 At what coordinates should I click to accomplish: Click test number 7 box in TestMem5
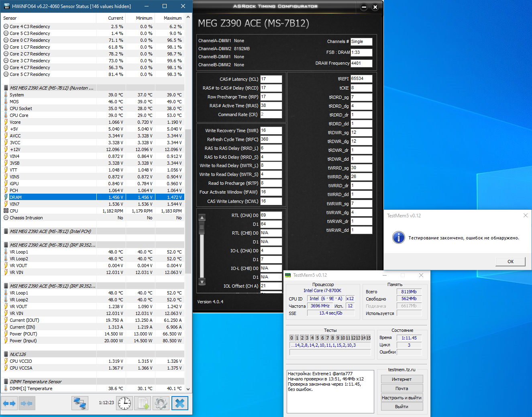tap(327, 338)
